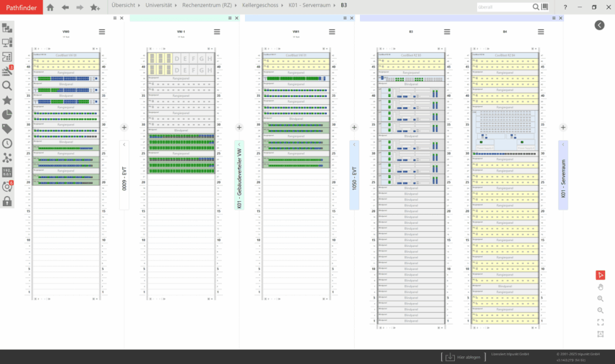Select Kellergeschoss in breadcrumb path
This screenshot has height=364, width=615.
point(262,5)
